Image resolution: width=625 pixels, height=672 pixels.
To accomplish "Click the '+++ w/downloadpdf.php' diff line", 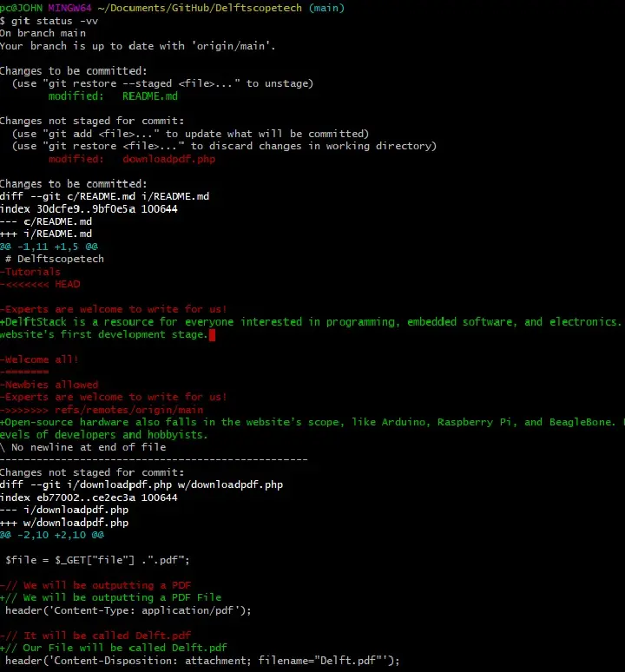I will tap(64, 523).
